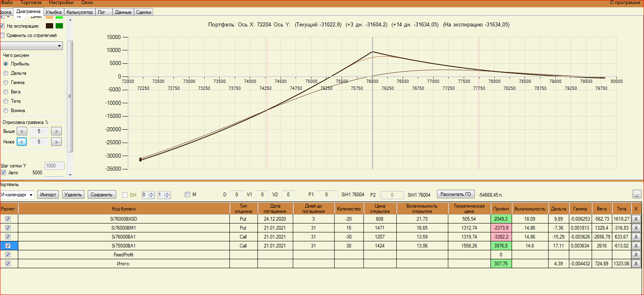
Task: Switch to the Улыбка tab
Action: (54, 12)
